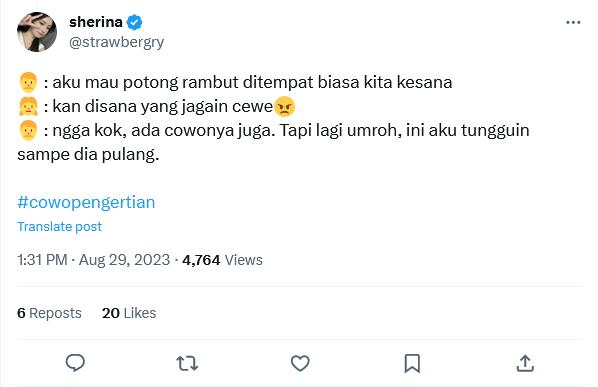This screenshot has width=598, height=387.
Task: Click the blue verified badge
Action: coord(134,22)
